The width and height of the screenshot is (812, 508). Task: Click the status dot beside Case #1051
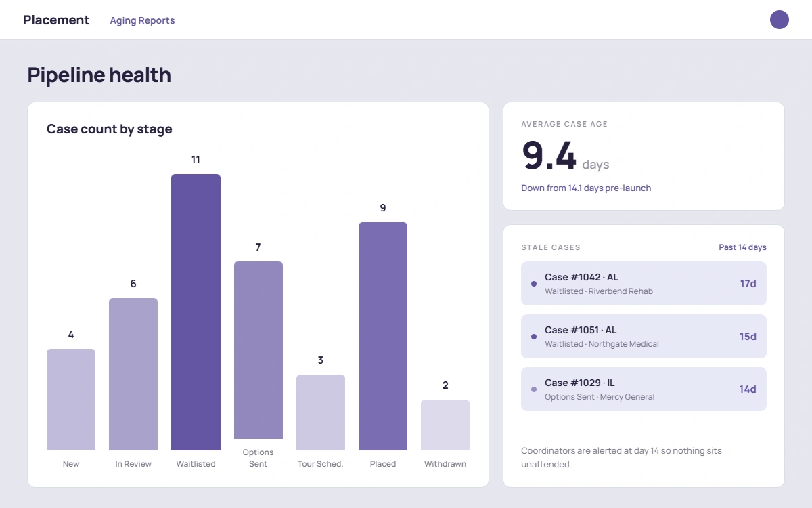534,336
